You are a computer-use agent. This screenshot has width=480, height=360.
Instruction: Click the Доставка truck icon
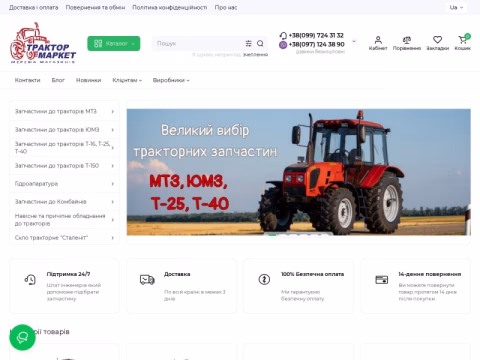tap(147, 279)
